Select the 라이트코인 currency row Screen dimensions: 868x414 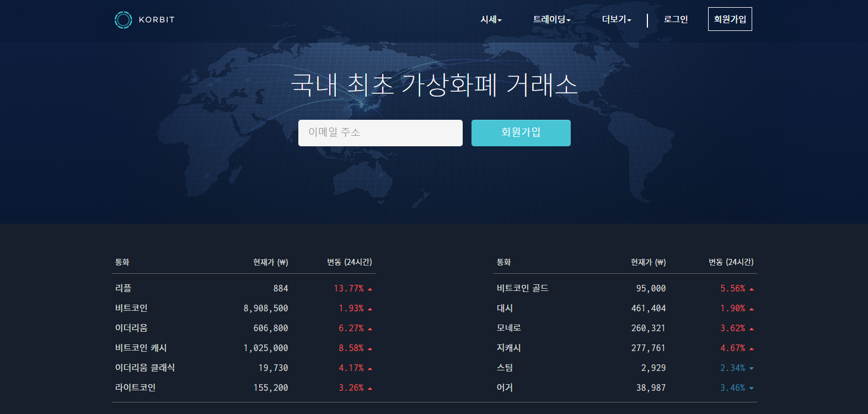click(244, 388)
